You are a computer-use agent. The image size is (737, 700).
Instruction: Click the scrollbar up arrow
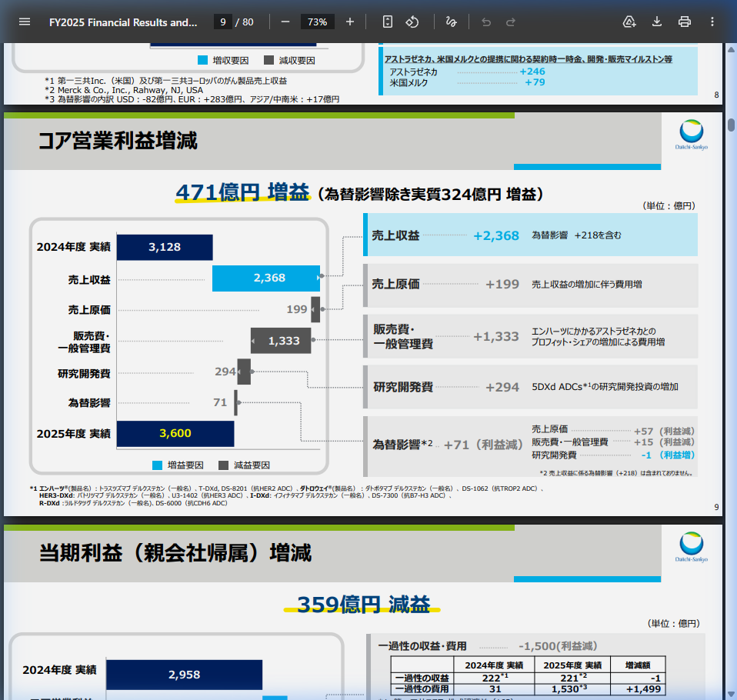[731, 49]
